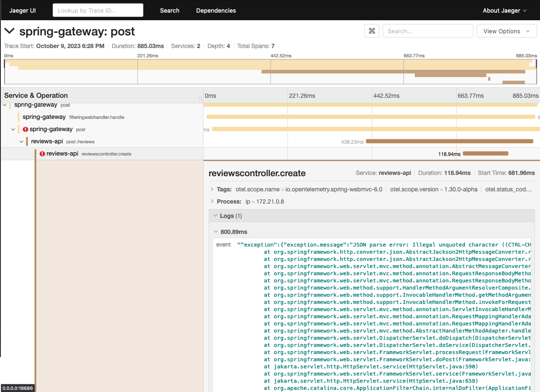The height and width of the screenshot is (392, 540).
Task: Focus the trace Search input box
Action: 428,31
